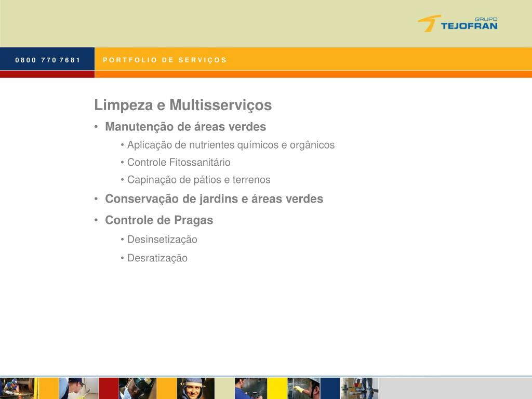Click the Grupo Tejofran logo
Screen dimensions: 532x399
457,23
